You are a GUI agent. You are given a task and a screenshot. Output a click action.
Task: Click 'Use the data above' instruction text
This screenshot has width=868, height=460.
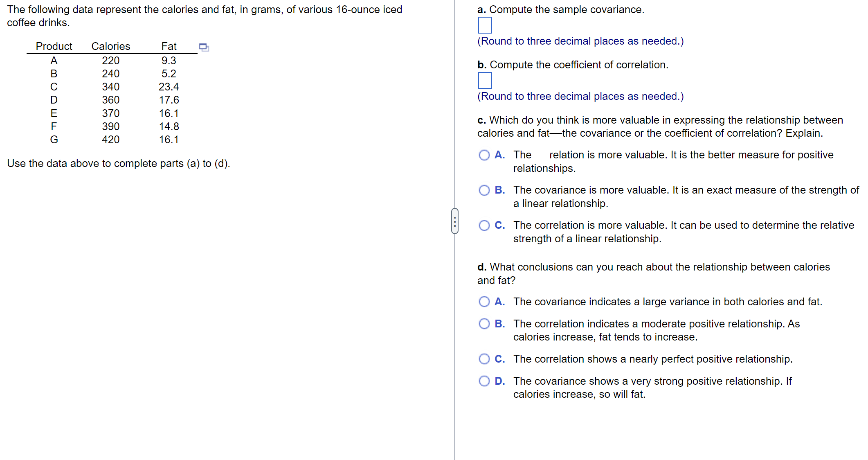click(119, 164)
